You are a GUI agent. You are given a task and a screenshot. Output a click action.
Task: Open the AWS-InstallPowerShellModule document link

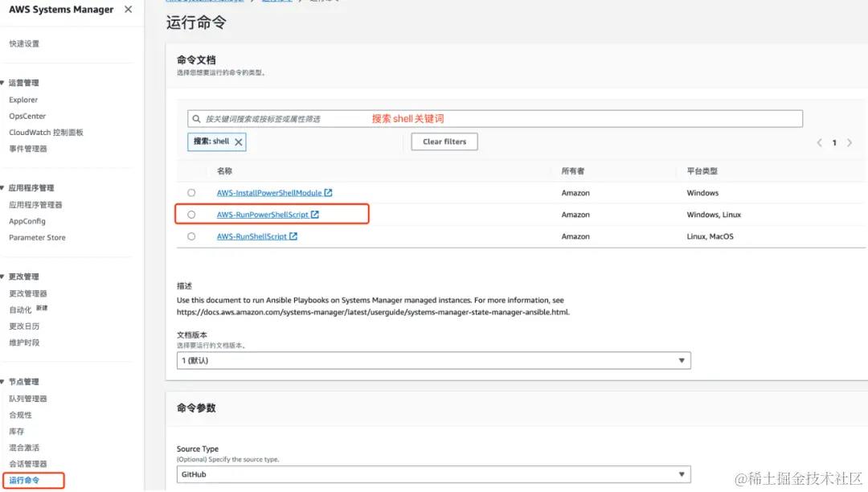pos(269,193)
